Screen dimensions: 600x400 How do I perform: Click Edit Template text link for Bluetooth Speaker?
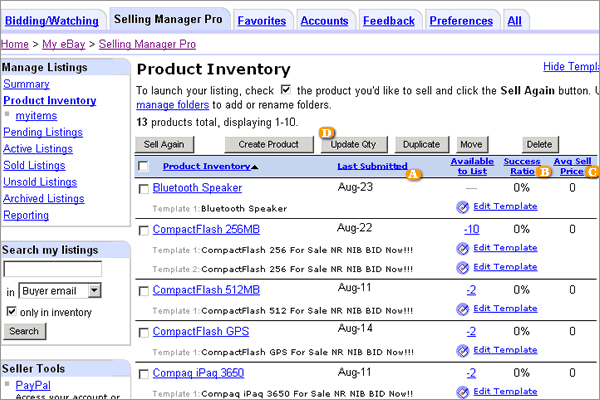coord(505,206)
